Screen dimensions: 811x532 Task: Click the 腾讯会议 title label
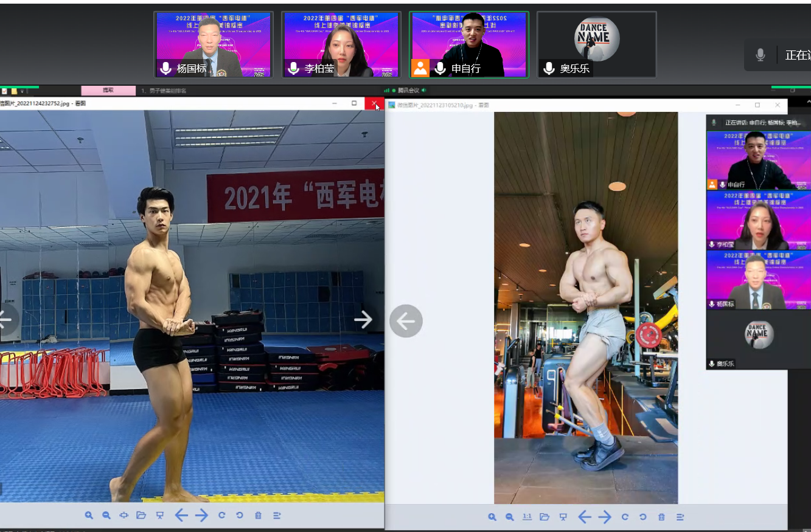(x=408, y=91)
